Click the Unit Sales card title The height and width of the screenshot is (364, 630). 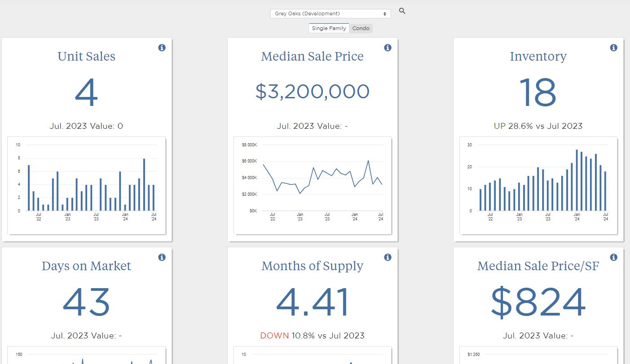pos(87,56)
